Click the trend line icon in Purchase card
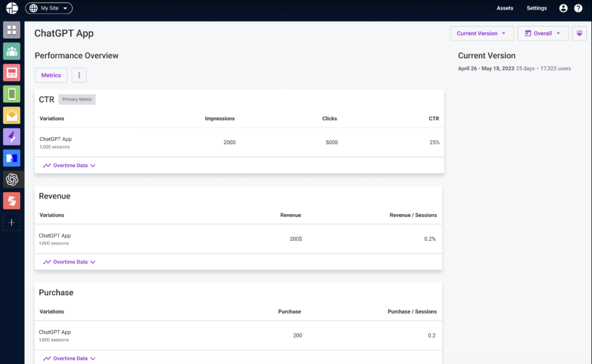The height and width of the screenshot is (364, 592). click(47, 359)
